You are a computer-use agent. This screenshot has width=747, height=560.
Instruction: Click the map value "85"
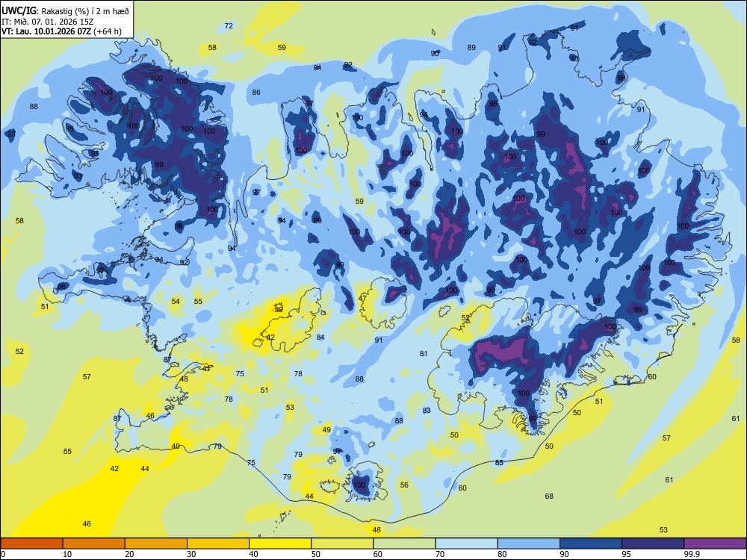[x=499, y=463]
